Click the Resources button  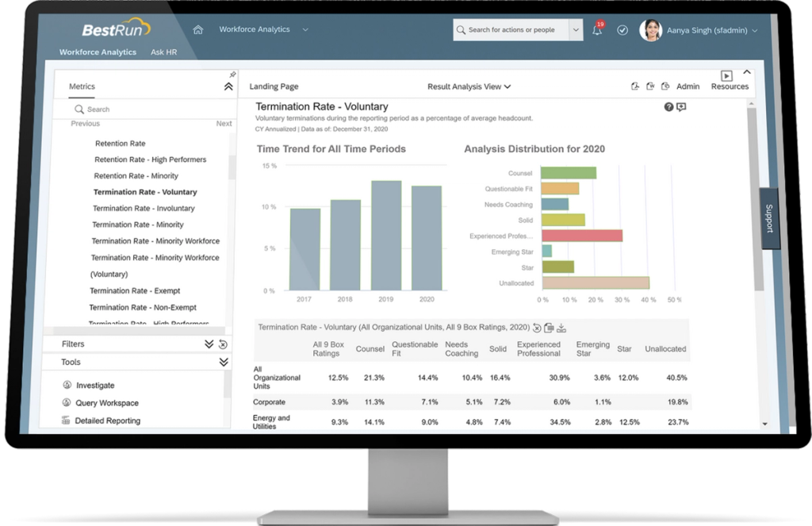pyautogui.click(x=729, y=83)
